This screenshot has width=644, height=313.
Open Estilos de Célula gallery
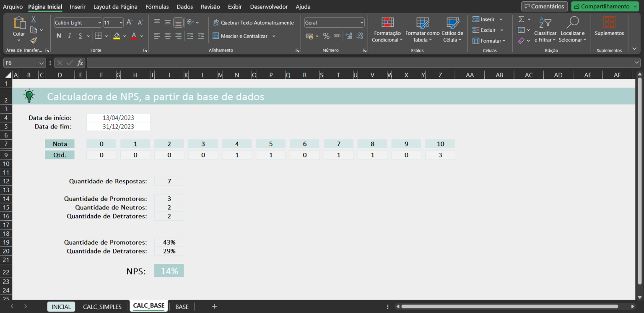[x=452, y=29]
